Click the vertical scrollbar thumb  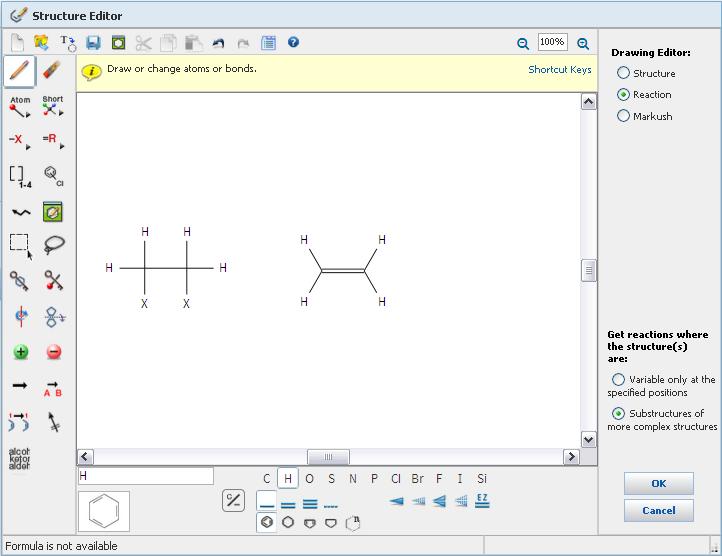tap(588, 270)
